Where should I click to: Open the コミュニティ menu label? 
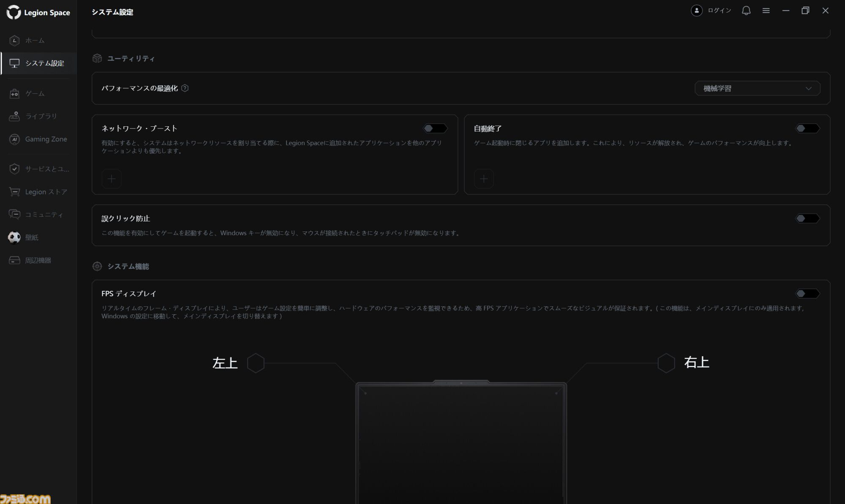pyautogui.click(x=44, y=215)
